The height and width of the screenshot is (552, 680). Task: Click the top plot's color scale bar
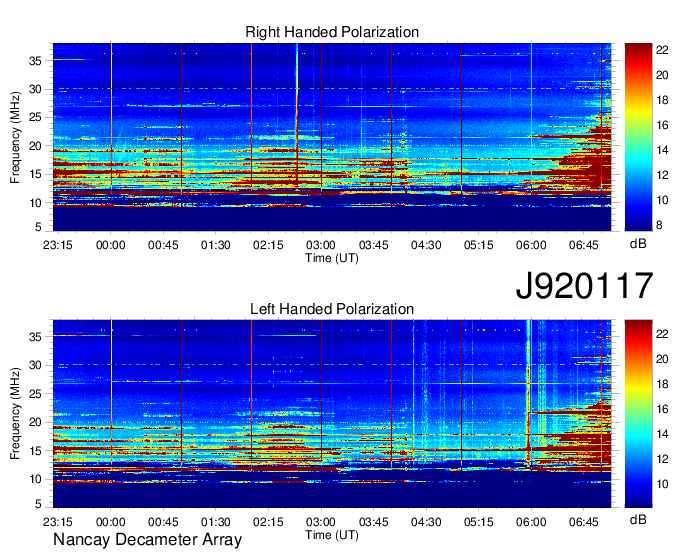638,137
